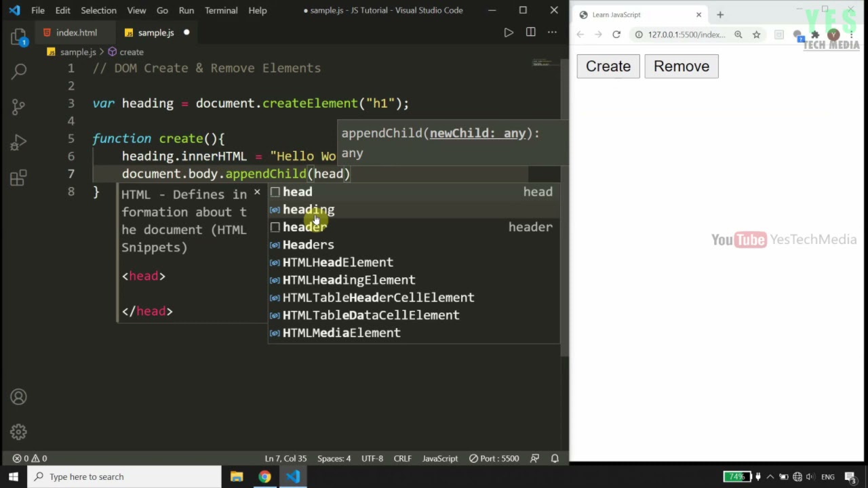Change the CRLF end of line sequence
868x488 pixels.
click(402, 459)
